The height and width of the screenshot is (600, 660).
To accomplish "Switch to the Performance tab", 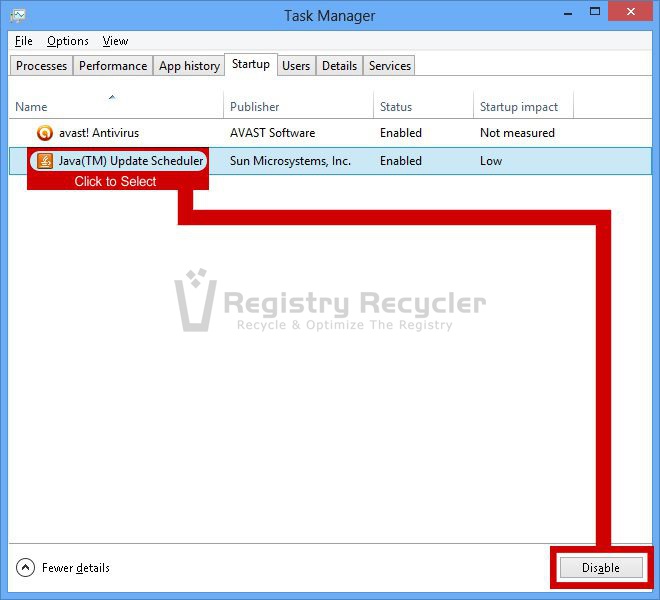I will 113,66.
